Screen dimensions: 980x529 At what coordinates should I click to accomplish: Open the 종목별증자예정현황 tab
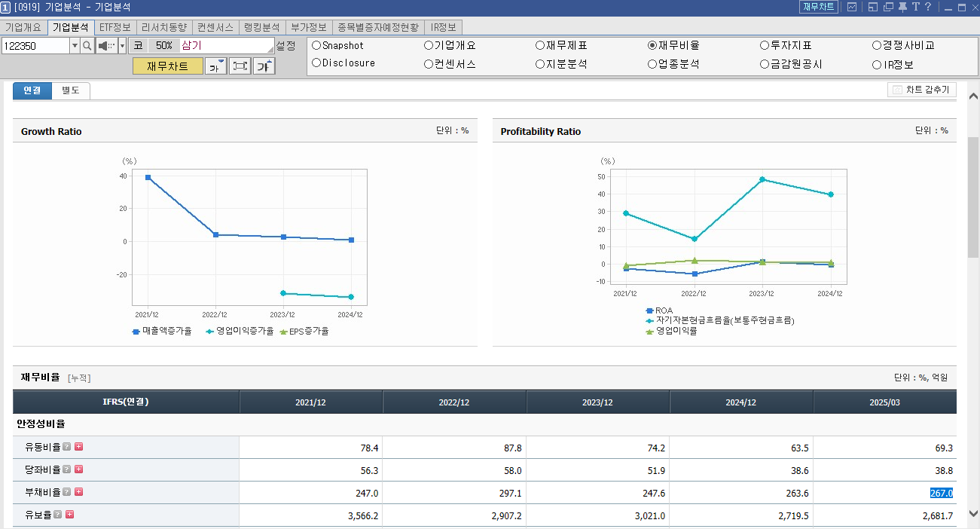click(378, 27)
